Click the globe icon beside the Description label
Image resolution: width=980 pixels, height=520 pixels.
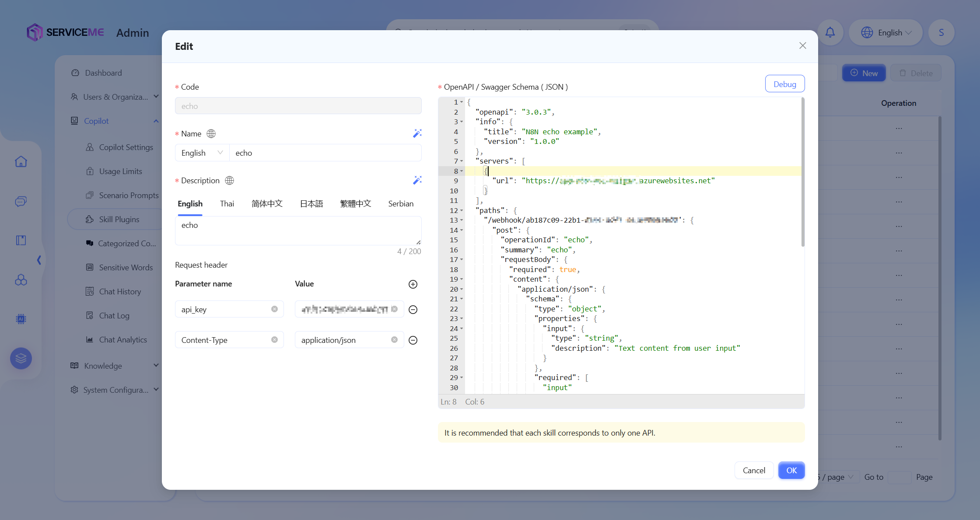[x=230, y=181]
